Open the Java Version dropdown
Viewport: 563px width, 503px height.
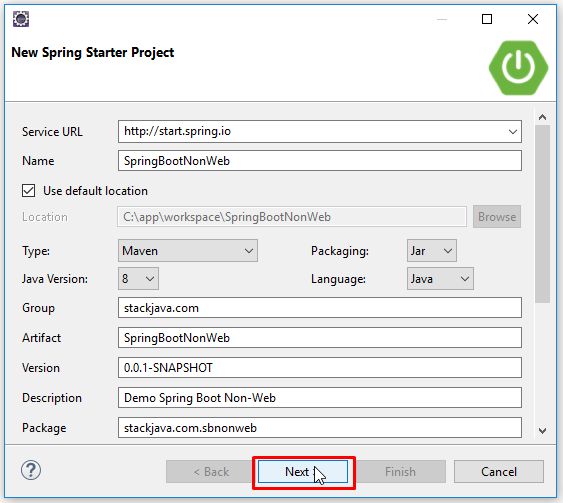(x=138, y=279)
